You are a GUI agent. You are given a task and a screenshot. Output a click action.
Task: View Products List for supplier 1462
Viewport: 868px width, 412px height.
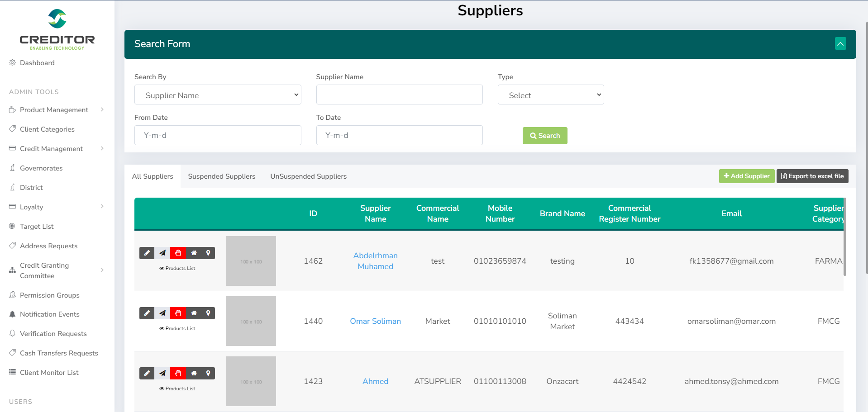click(177, 269)
